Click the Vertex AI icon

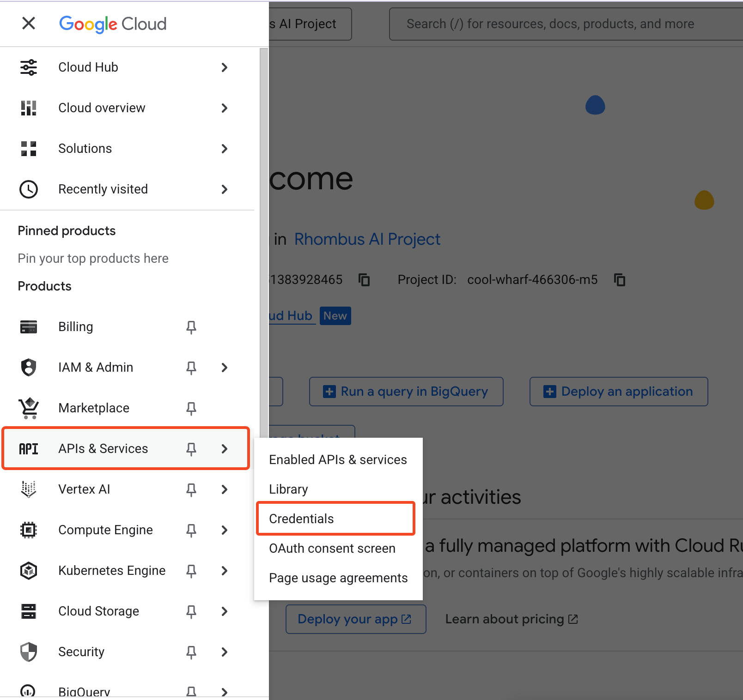point(29,489)
